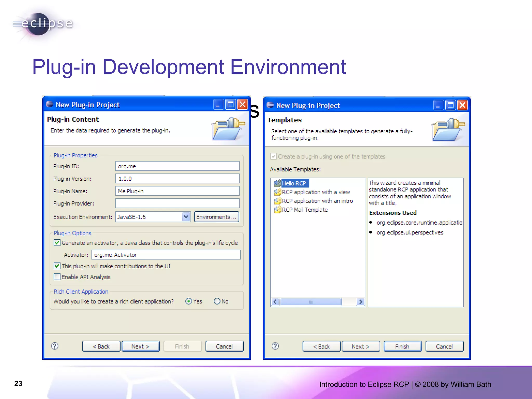The image size is (532, 399).
Task: Click the Activator class field
Action: [166, 255]
